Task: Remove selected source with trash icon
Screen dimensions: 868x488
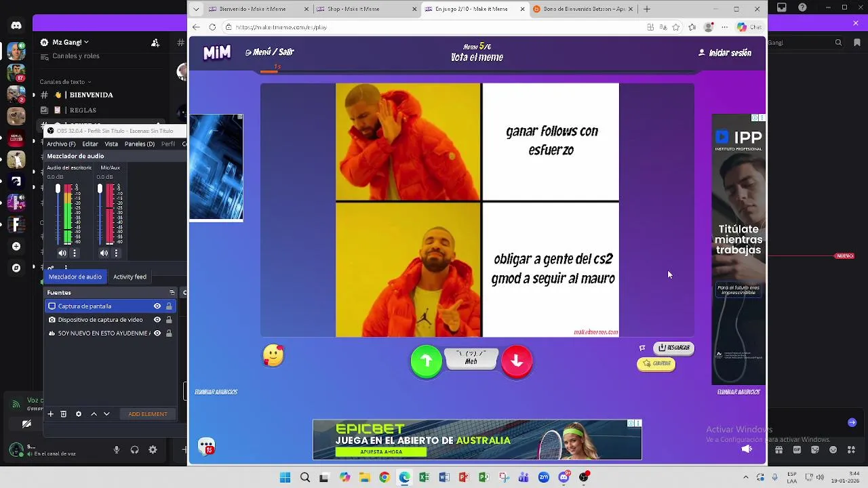Action: pos(63,414)
